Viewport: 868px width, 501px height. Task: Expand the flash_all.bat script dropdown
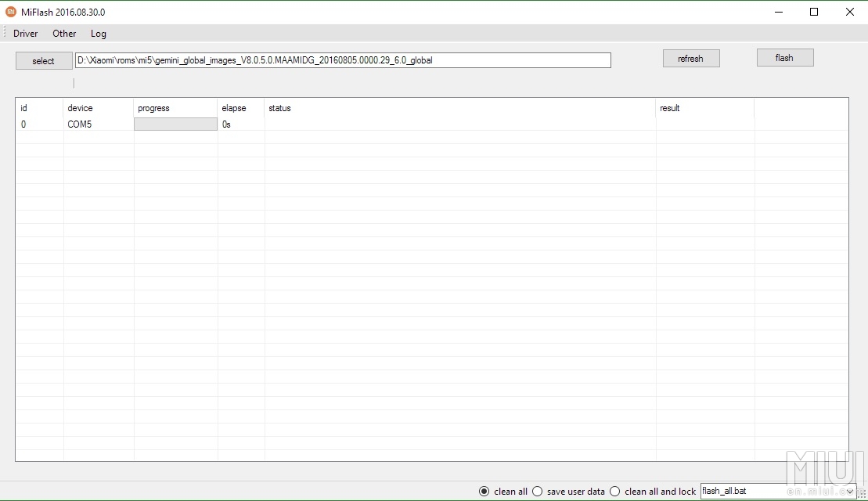click(850, 492)
